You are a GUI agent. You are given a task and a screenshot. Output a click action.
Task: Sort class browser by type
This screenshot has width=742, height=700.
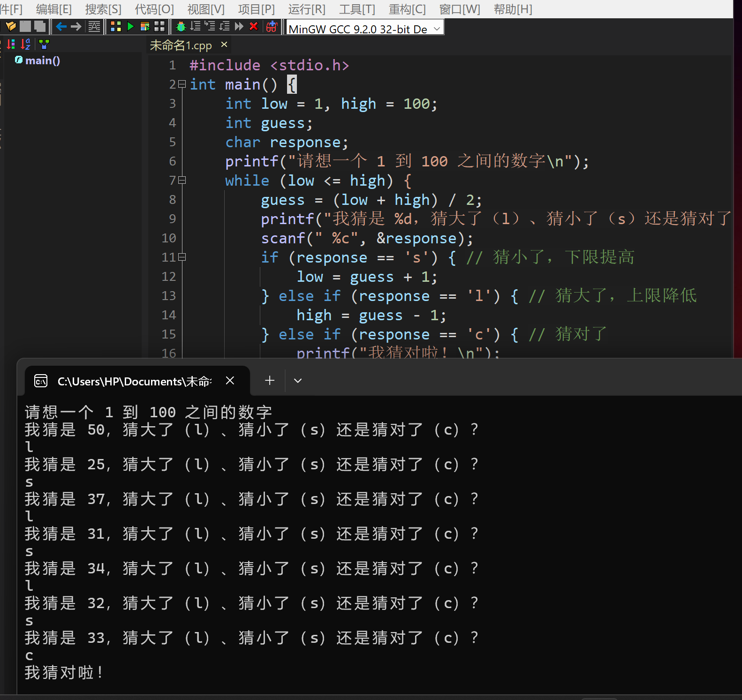point(11,45)
